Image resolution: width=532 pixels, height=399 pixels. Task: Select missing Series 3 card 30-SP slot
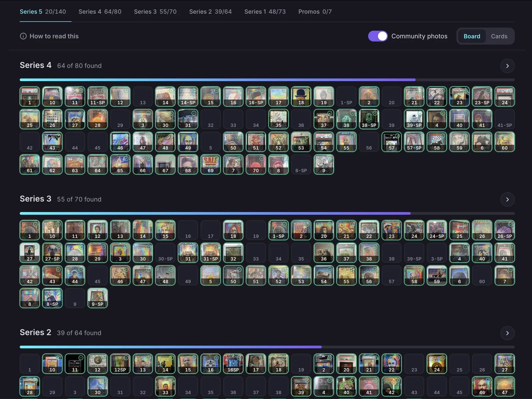pyautogui.click(x=166, y=253)
